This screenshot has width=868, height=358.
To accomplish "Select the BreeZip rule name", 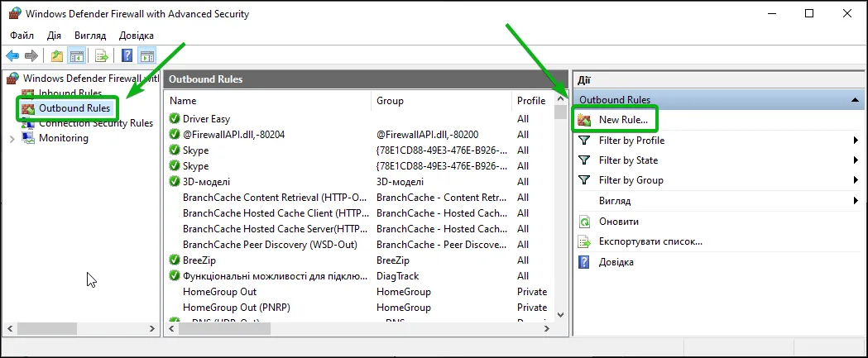I will point(199,260).
